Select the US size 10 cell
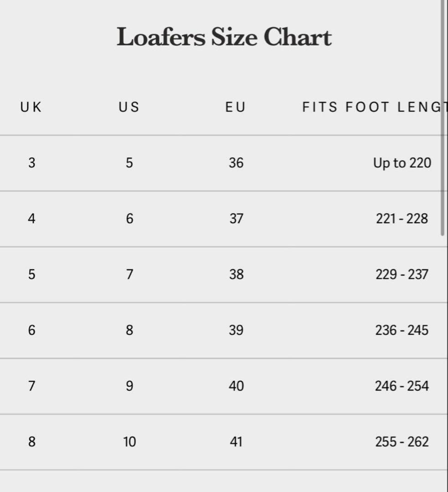 point(129,441)
